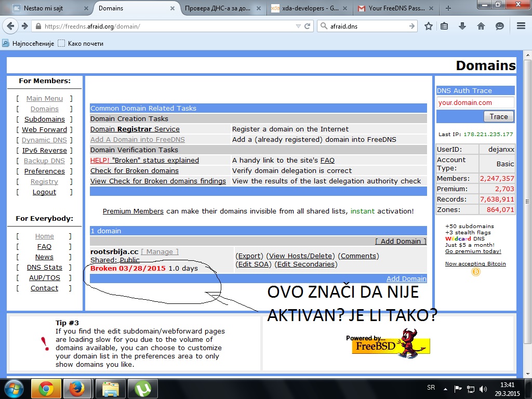Click the Bitcoin coin icon

pos(476,272)
